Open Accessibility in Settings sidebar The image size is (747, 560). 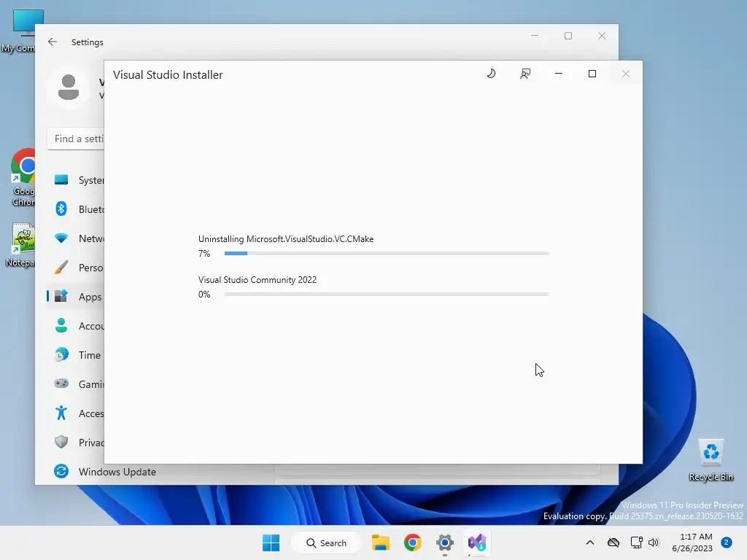tap(76, 413)
